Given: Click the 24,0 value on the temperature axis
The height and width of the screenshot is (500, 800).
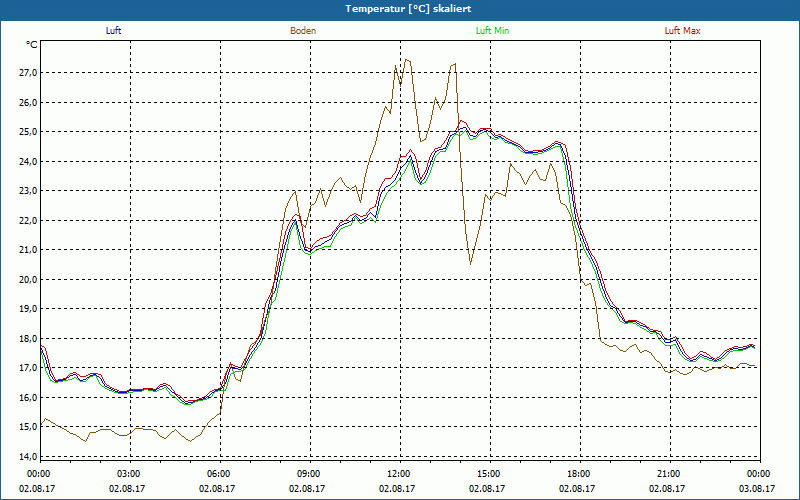Looking at the screenshot, I should coord(28,162).
